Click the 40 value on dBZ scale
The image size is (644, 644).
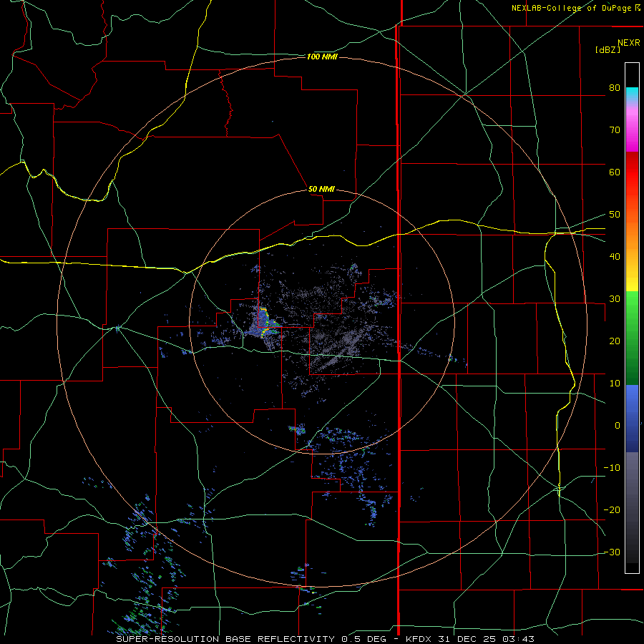(x=615, y=257)
